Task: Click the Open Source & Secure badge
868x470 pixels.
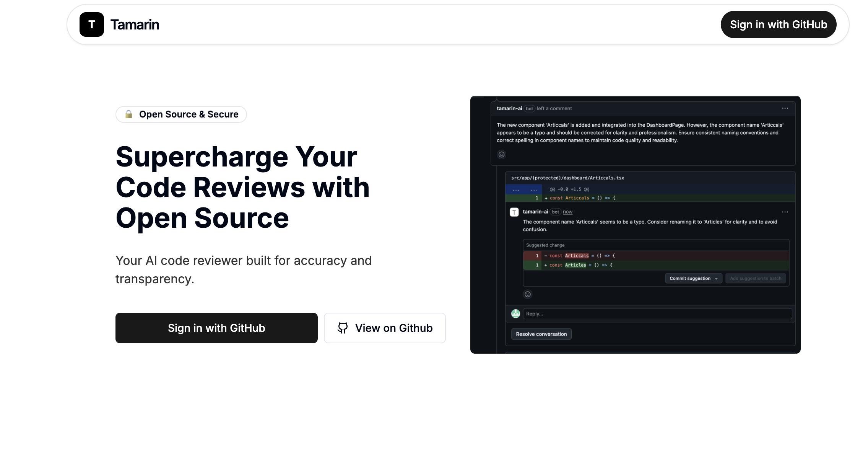Action: [x=181, y=114]
